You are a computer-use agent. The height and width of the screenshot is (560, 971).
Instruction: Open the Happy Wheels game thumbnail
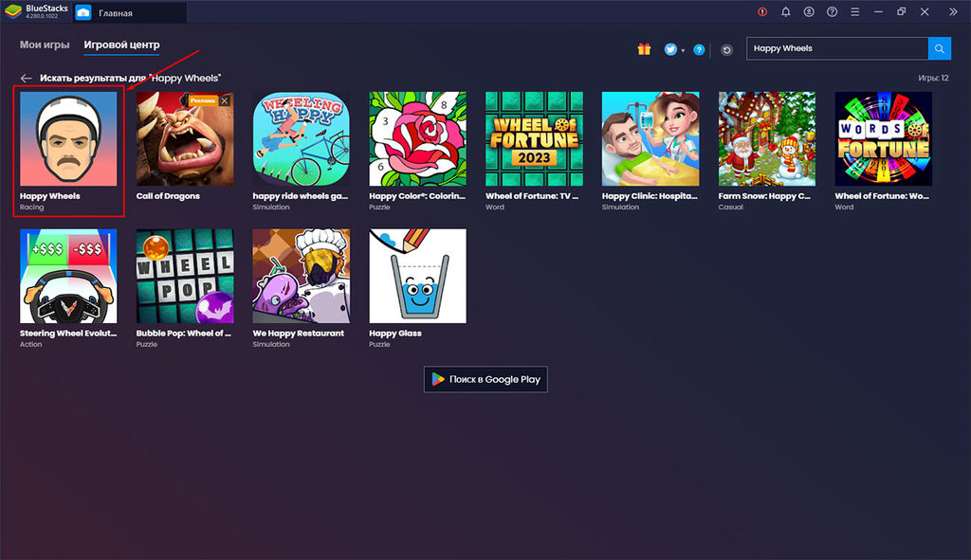pyautogui.click(x=68, y=138)
